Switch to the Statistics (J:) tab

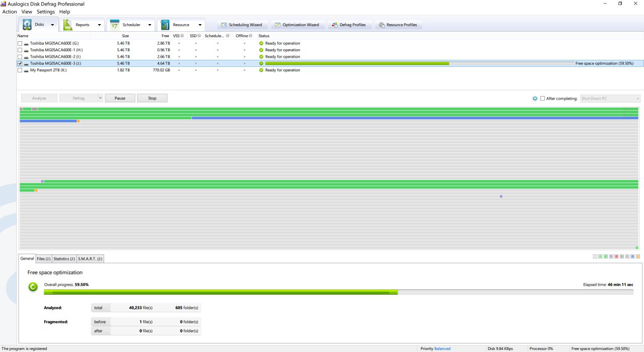tap(64, 259)
